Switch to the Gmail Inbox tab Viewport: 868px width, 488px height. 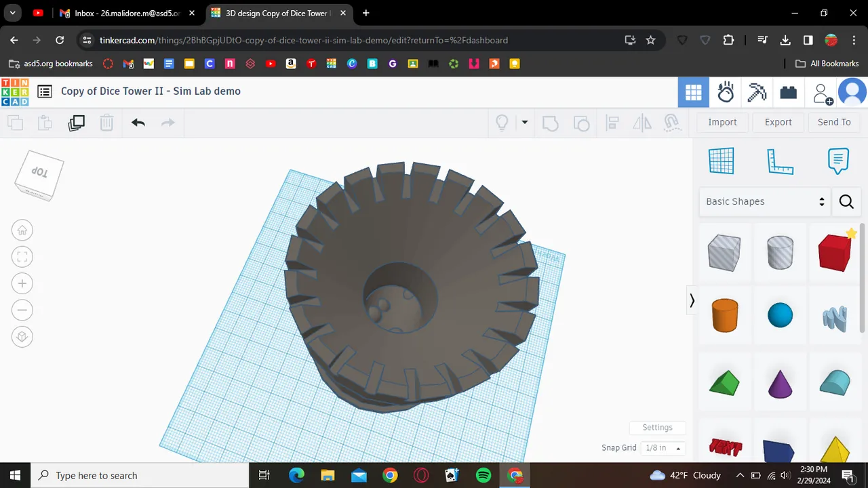click(x=127, y=13)
